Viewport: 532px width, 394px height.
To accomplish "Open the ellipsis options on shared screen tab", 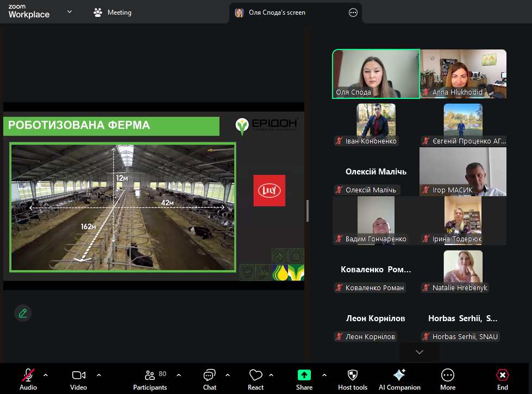I will [x=353, y=12].
